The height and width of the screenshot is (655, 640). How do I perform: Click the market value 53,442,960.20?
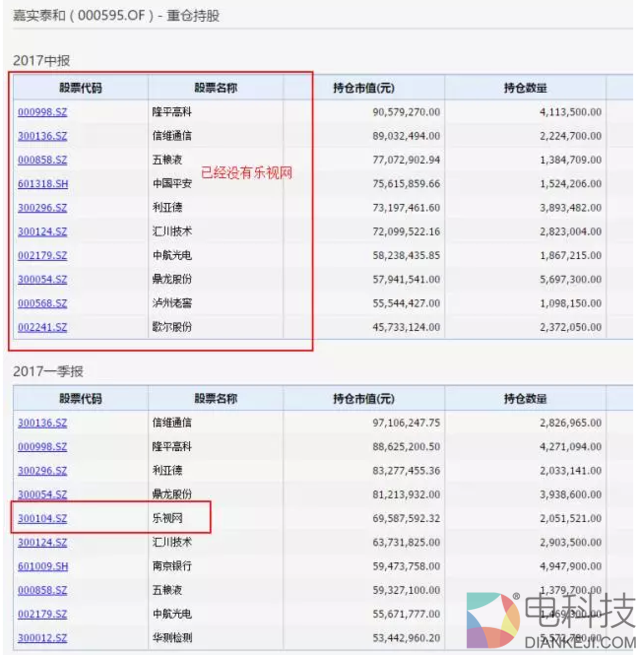(406, 638)
